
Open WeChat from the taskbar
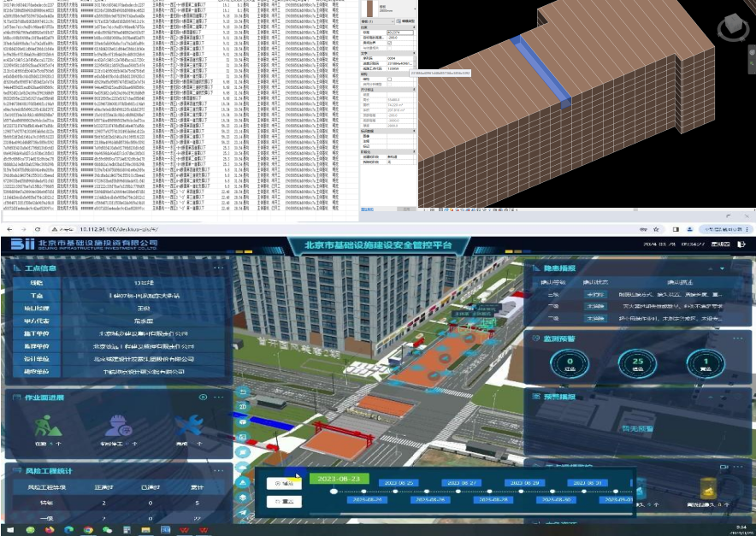[x=107, y=530]
